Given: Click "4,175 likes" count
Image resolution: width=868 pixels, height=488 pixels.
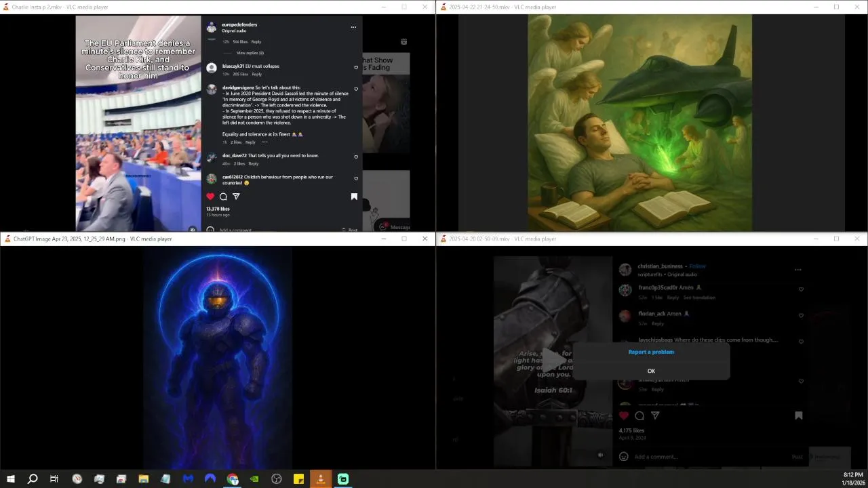Looking at the screenshot, I should click(631, 430).
